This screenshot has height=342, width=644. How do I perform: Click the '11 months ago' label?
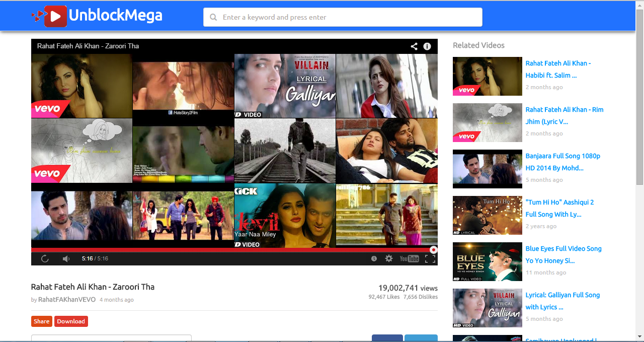546,272
